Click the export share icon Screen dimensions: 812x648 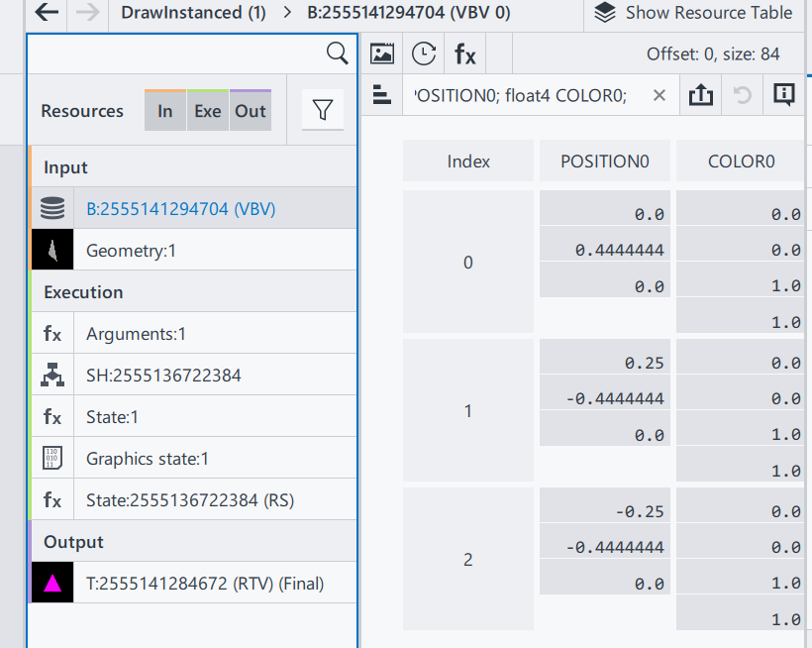tap(700, 95)
